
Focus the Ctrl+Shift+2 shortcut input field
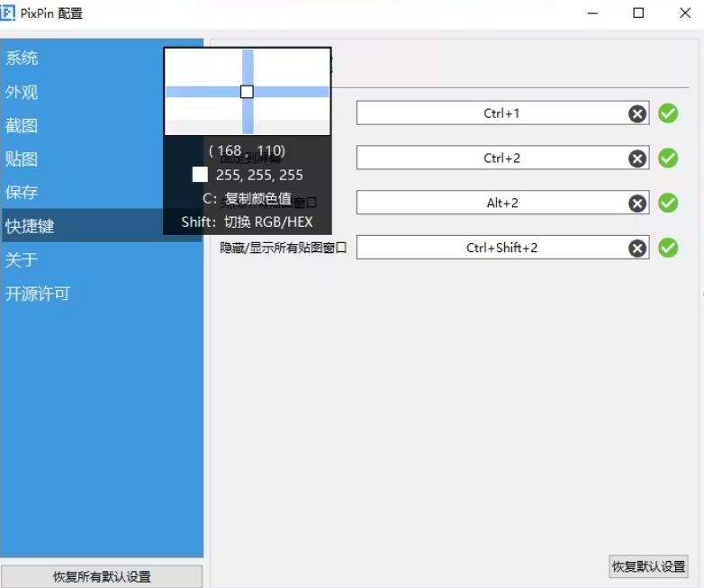point(502,248)
